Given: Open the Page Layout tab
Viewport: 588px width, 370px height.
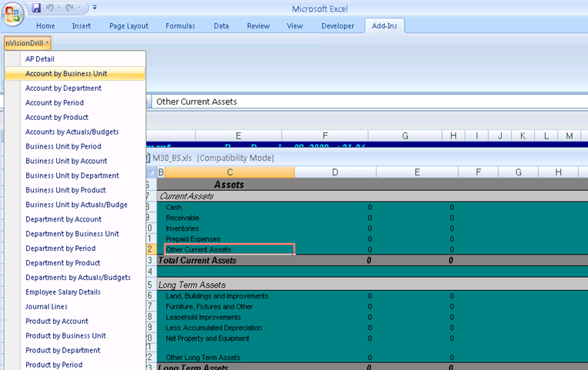Looking at the screenshot, I should click(x=128, y=26).
